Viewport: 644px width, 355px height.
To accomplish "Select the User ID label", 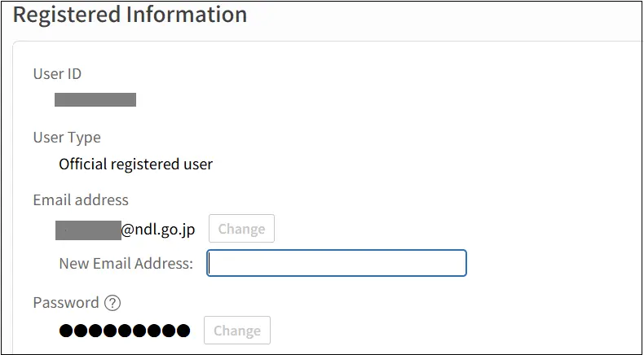I will (x=58, y=74).
